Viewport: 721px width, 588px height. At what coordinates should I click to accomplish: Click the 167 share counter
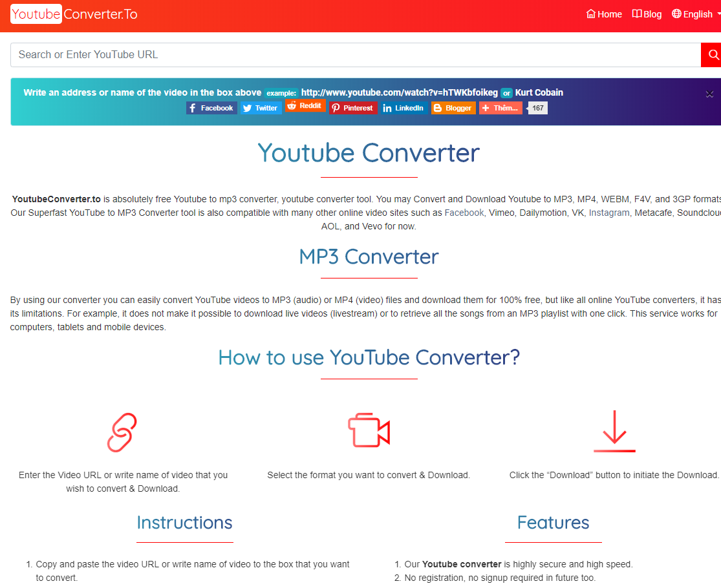point(537,108)
